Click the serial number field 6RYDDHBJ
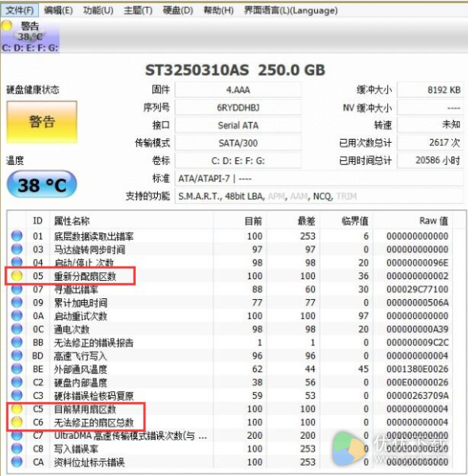Image resolution: width=468 pixels, height=476 pixels. [x=238, y=107]
